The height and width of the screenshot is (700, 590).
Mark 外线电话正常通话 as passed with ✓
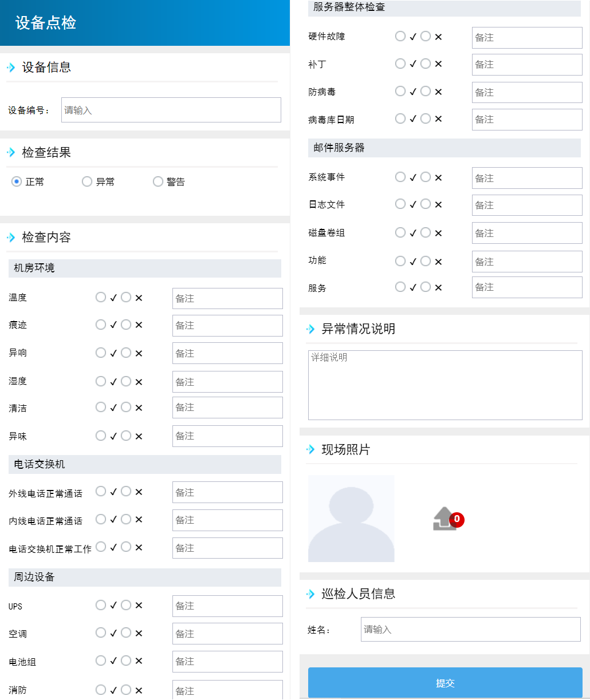tap(101, 491)
